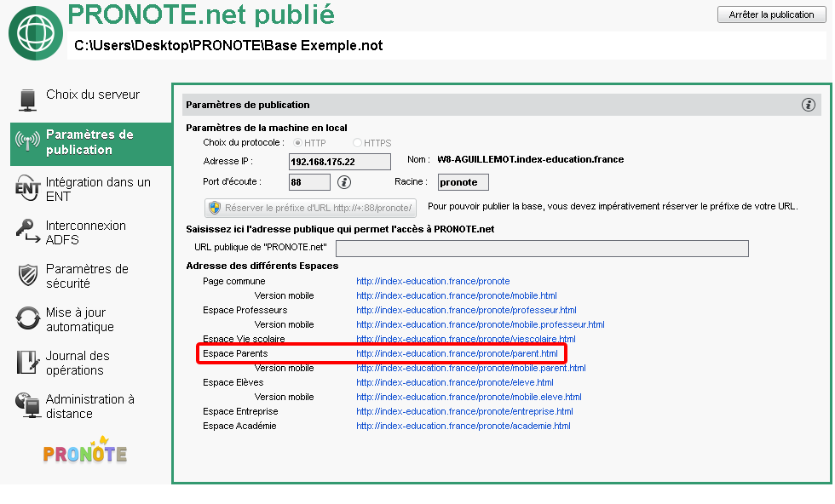This screenshot has width=835, height=504.
Task: Click the colorful PRONOTE logo at the sidebar bottom
Action: click(x=85, y=450)
